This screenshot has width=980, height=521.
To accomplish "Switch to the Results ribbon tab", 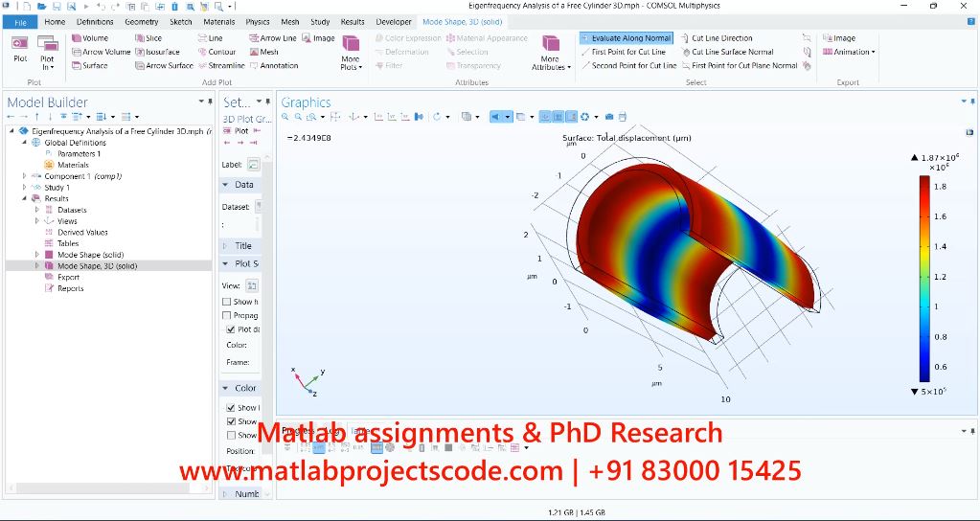I will [353, 22].
